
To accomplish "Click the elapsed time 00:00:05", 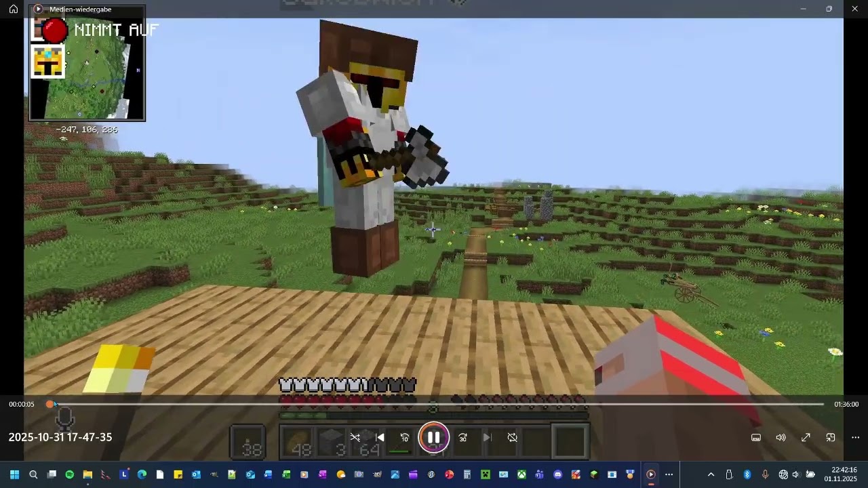I will (22, 404).
